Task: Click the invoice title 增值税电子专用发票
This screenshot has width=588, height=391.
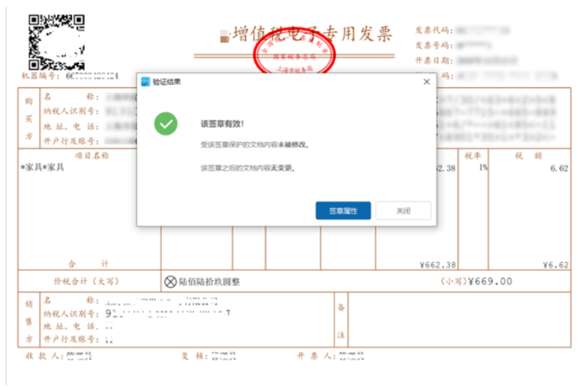Action: (x=312, y=34)
